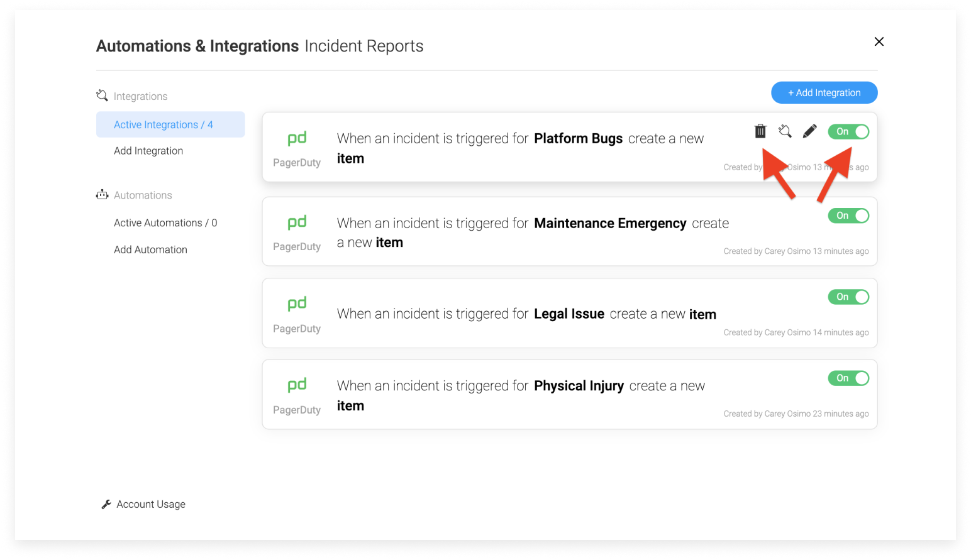Image resolution: width=971 pixels, height=560 pixels.
Task: Click the Automations robot icon in sidebar
Action: (102, 194)
